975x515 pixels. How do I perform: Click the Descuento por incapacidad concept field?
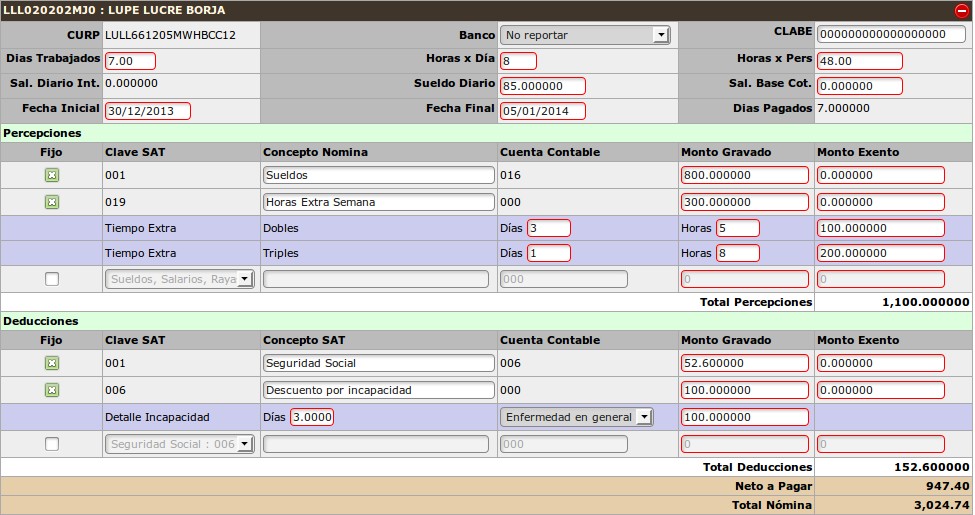(379, 390)
